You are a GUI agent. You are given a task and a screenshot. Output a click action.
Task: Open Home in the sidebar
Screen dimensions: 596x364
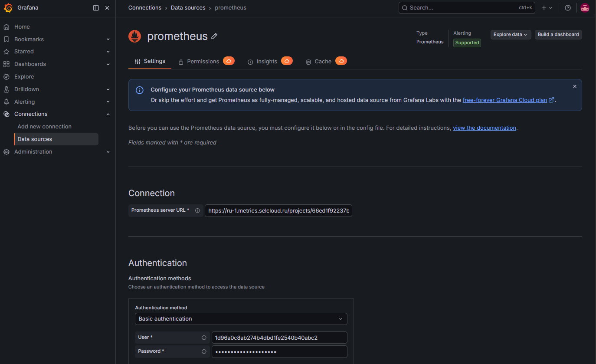(x=22, y=27)
